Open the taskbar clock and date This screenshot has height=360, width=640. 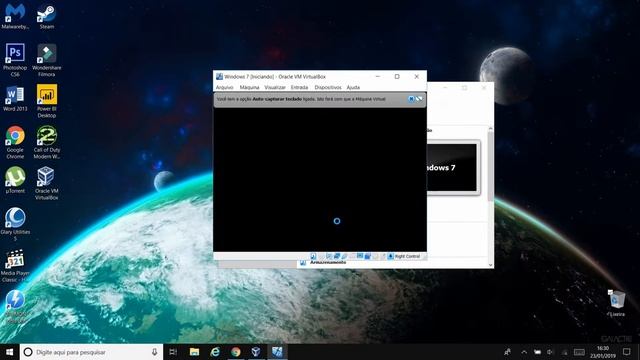coord(603,352)
